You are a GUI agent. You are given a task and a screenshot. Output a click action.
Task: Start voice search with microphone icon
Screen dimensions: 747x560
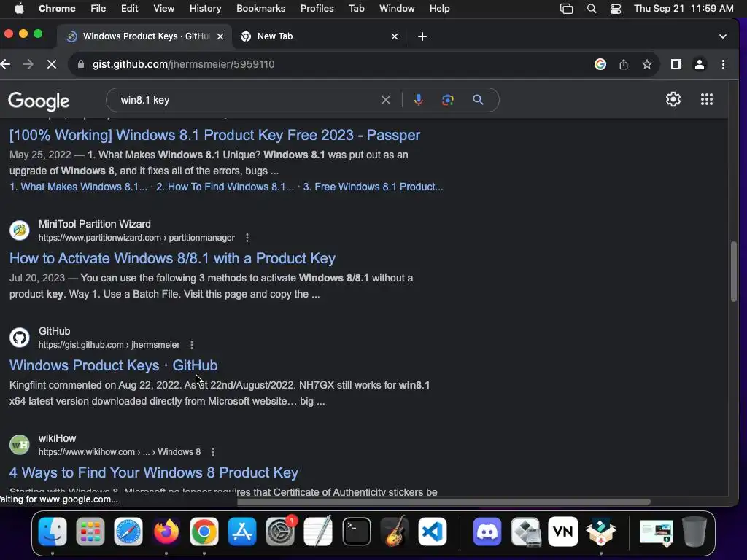418,100
